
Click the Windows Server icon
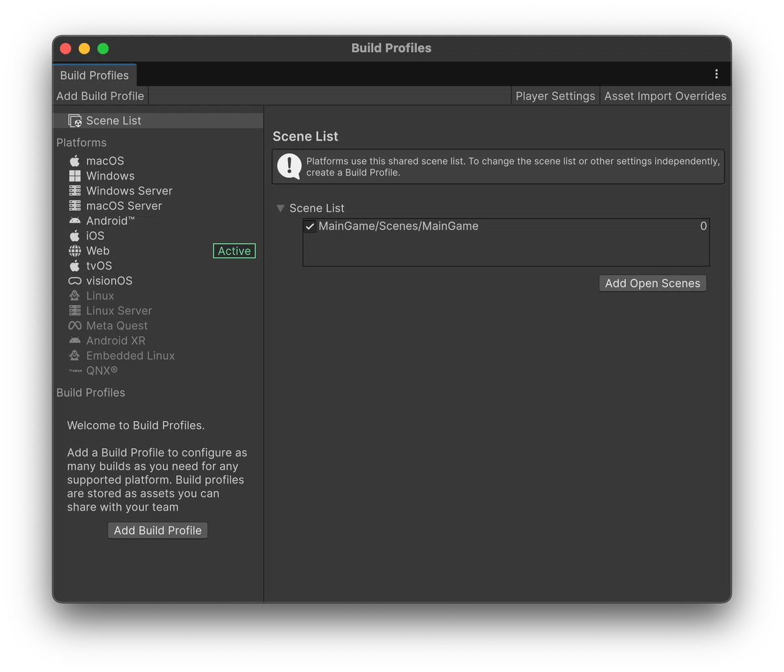click(x=75, y=191)
